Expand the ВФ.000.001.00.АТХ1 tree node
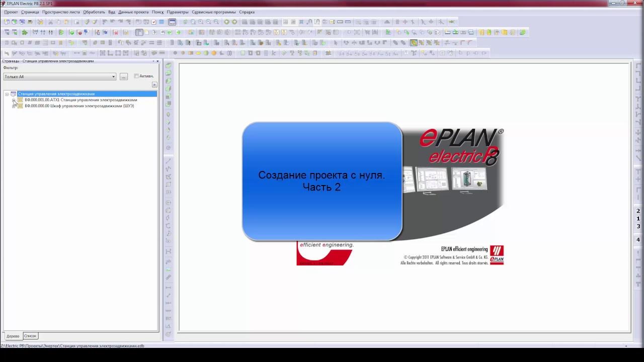 pos(14,100)
